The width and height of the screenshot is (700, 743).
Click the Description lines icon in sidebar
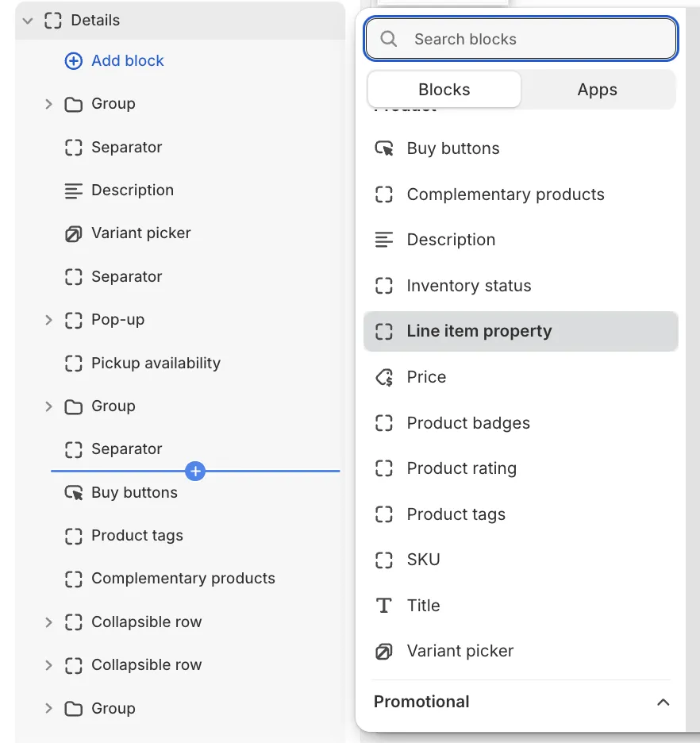point(73,191)
